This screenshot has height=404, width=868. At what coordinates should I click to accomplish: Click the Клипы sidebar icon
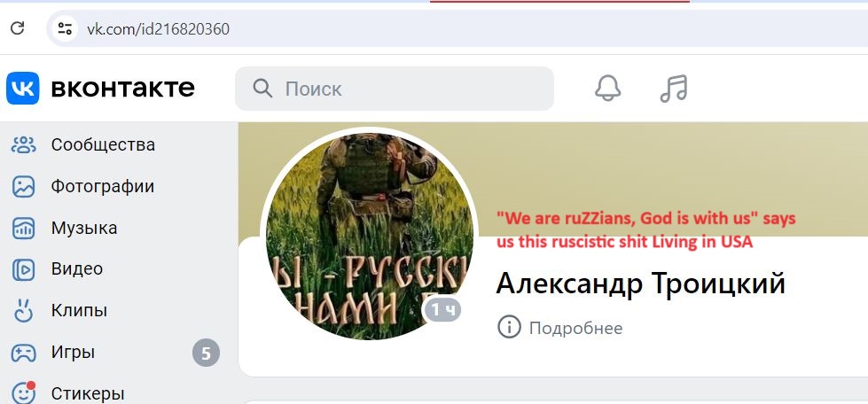click(24, 310)
